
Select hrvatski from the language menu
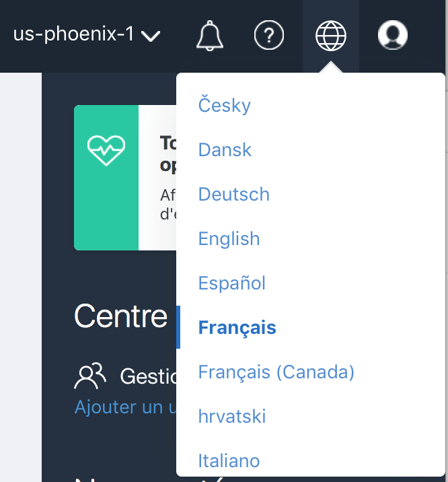[x=232, y=416]
